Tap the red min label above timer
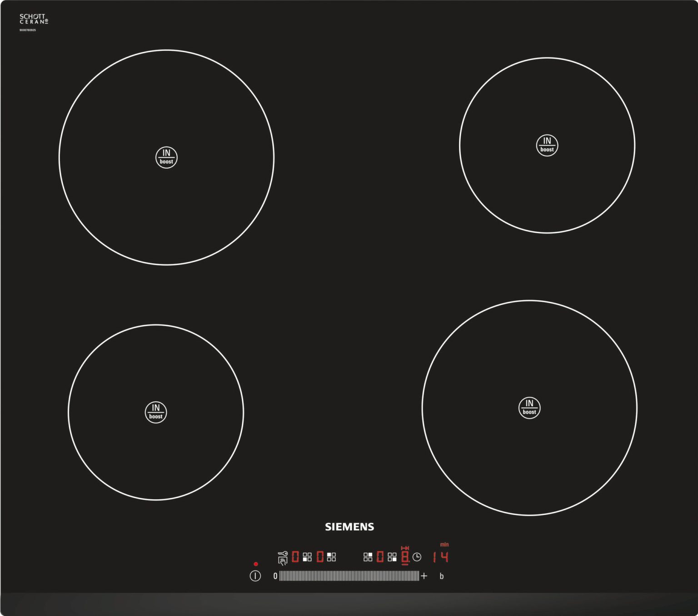Image resolution: width=698 pixels, height=616 pixels. point(444,545)
